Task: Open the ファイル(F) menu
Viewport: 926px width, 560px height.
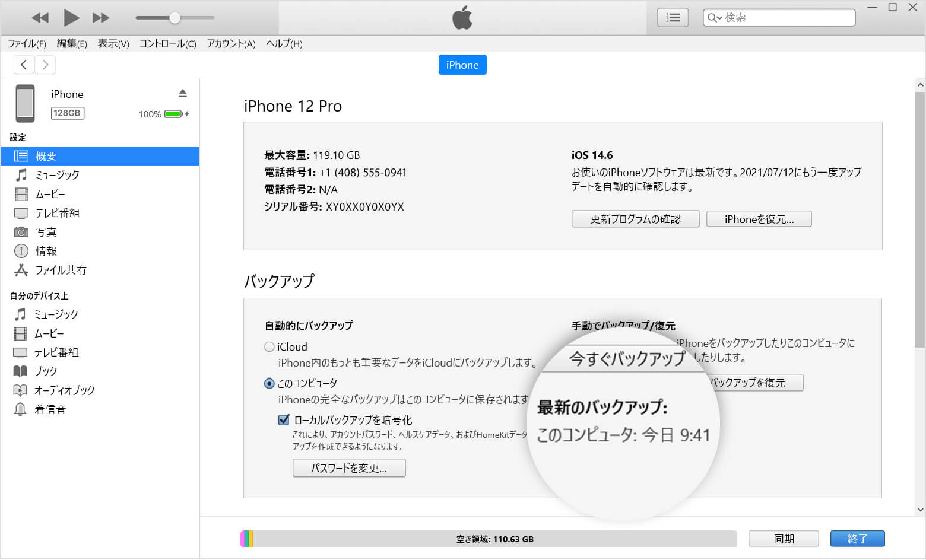Action: click(x=27, y=43)
